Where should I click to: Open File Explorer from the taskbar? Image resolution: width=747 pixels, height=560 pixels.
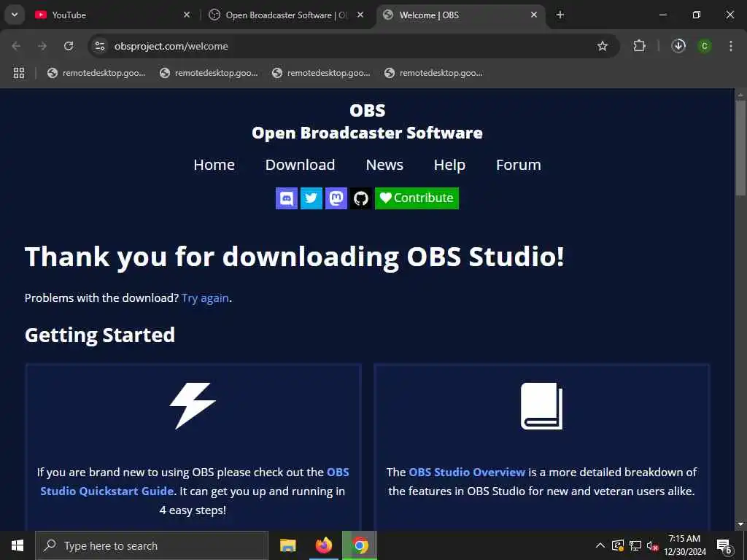click(x=287, y=545)
